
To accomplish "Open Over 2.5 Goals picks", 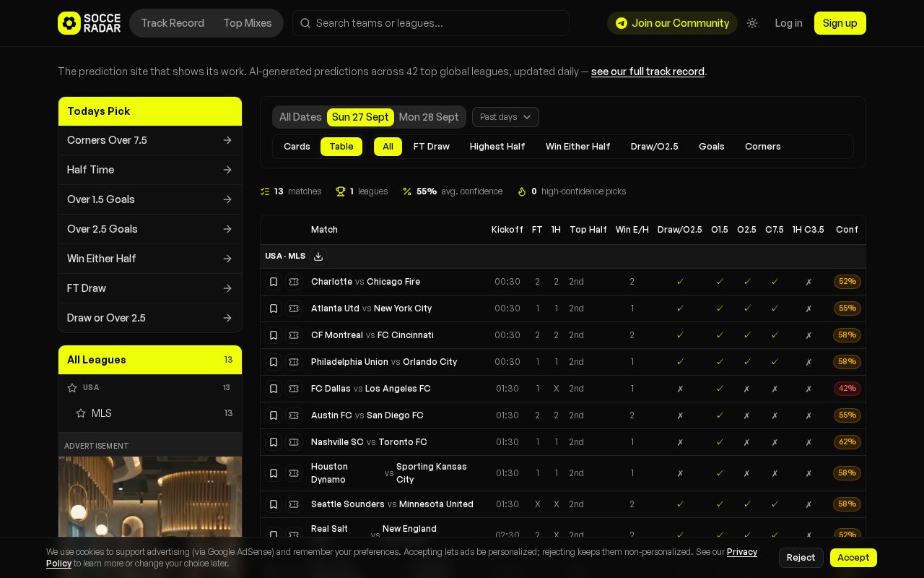I will pos(150,229).
